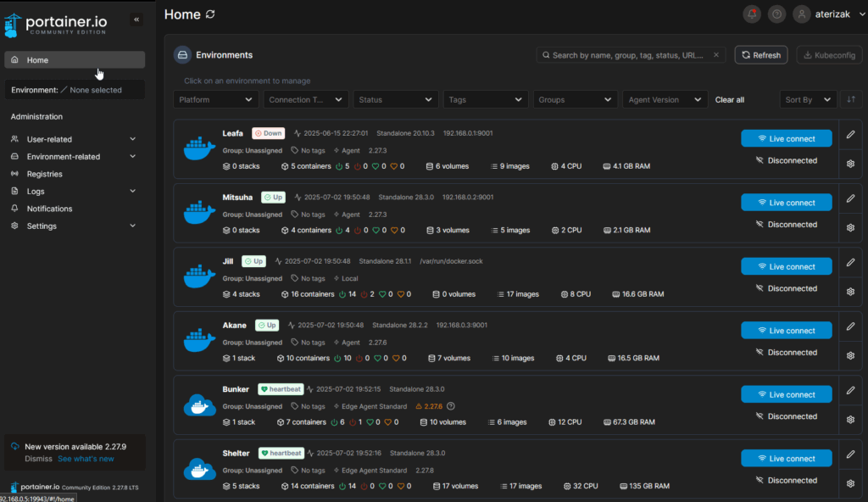Click the help icon next to Bunker's 2.27.6 version
Viewport: 868px width, 502px height.
(x=451, y=406)
